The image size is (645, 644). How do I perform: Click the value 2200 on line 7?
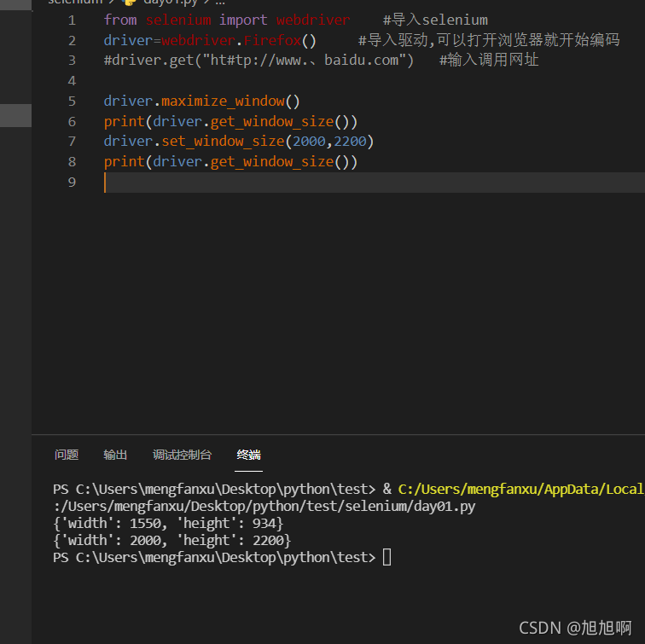pos(350,142)
